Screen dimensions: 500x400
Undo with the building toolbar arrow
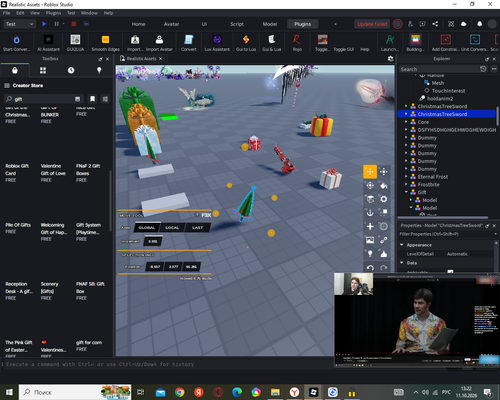pos(370,267)
